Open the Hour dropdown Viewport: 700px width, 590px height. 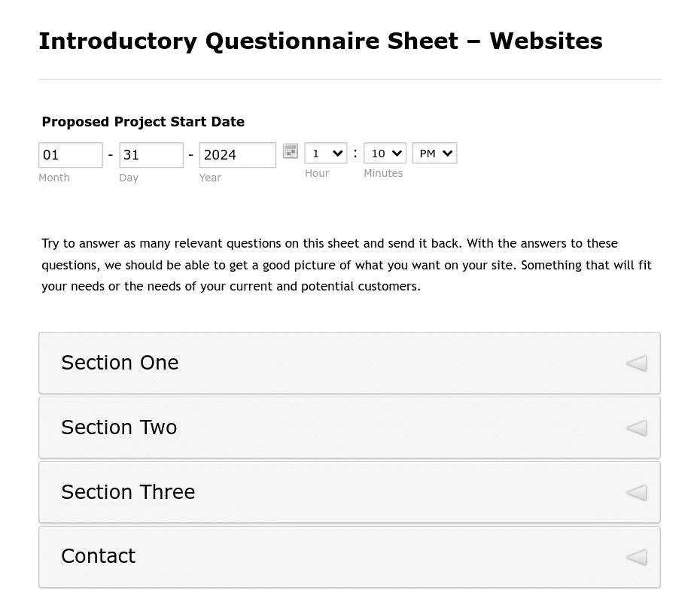(x=326, y=153)
